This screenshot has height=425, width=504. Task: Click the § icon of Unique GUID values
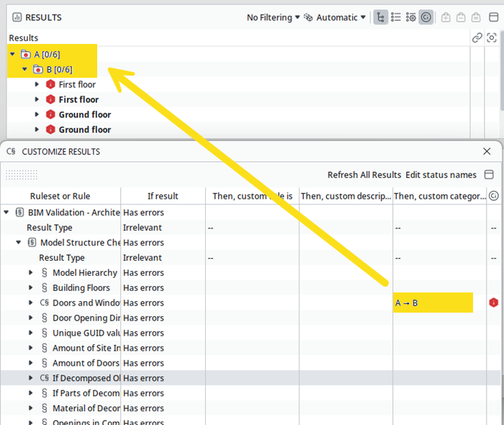(45, 333)
